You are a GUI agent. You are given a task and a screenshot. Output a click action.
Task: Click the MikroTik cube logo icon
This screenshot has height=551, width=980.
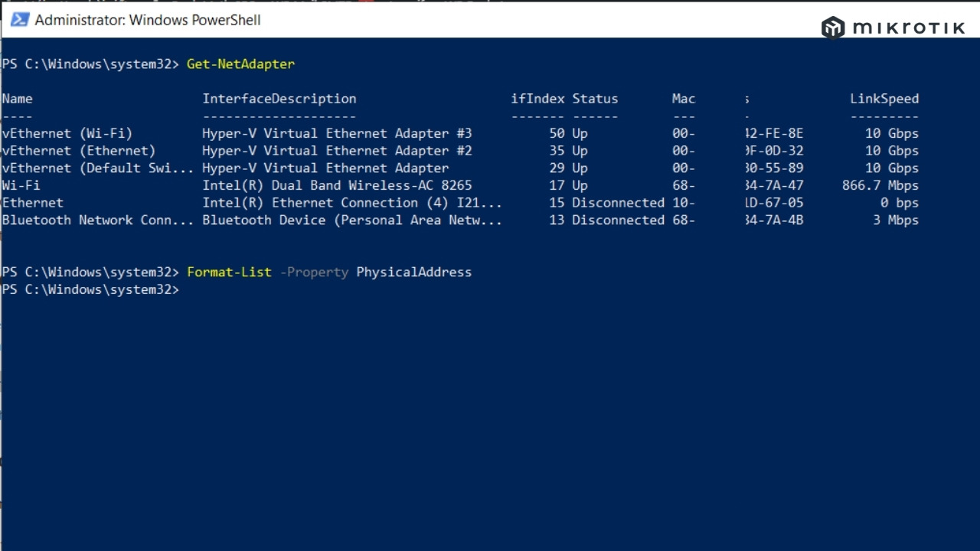[833, 28]
